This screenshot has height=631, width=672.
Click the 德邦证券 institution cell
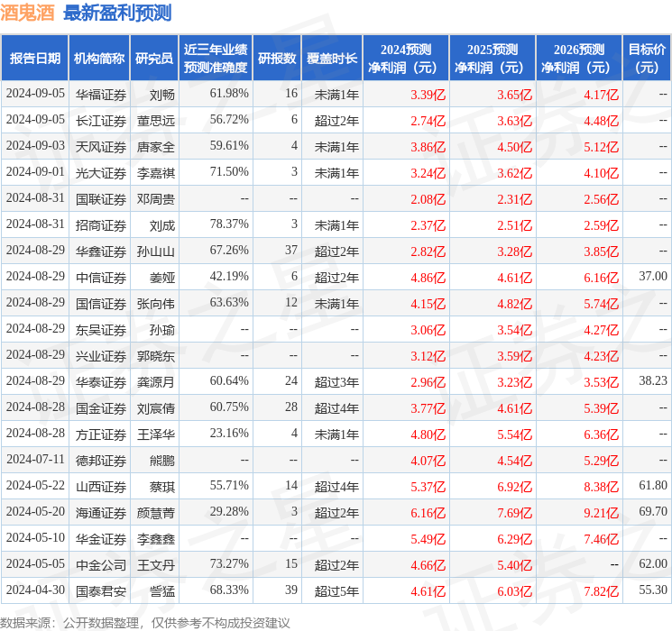(101, 461)
